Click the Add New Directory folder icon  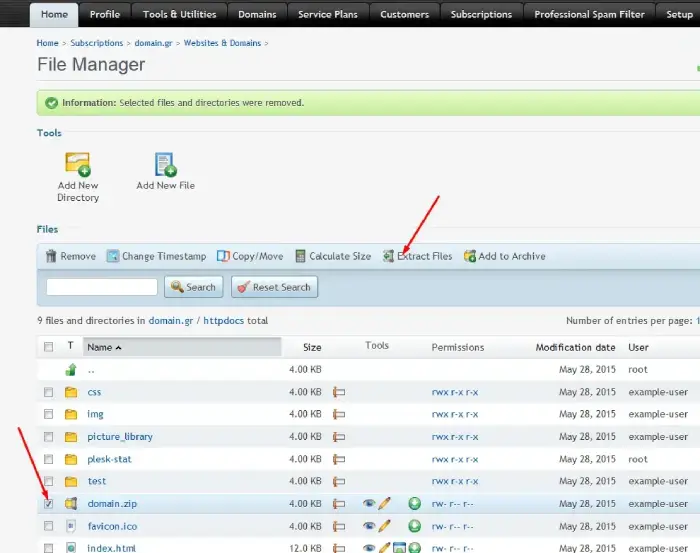pos(78,164)
